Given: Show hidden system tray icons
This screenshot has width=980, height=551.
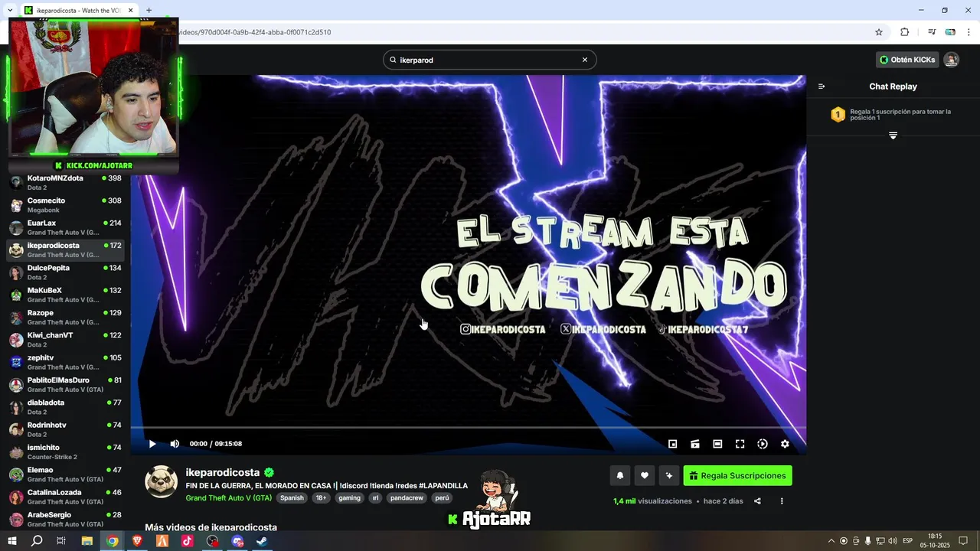Looking at the screenshot, I should pos(831,541).
